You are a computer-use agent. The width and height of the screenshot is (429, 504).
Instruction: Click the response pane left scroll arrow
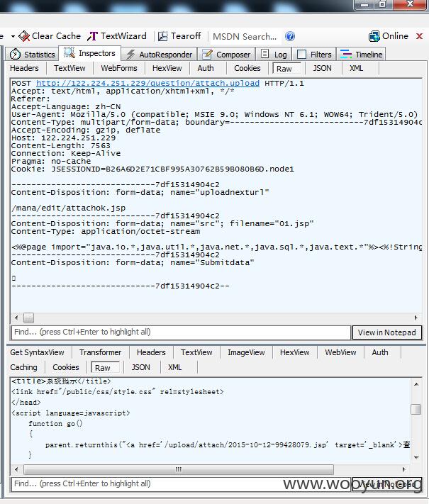[16, 469]
